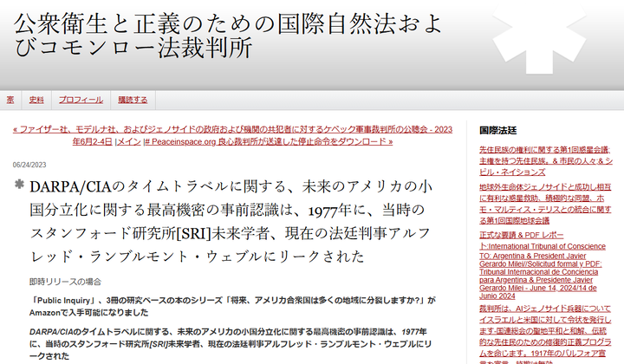Screen dimensions: 624x364
Task: Open the 史料 archives nav item
Action: (36, 100)
